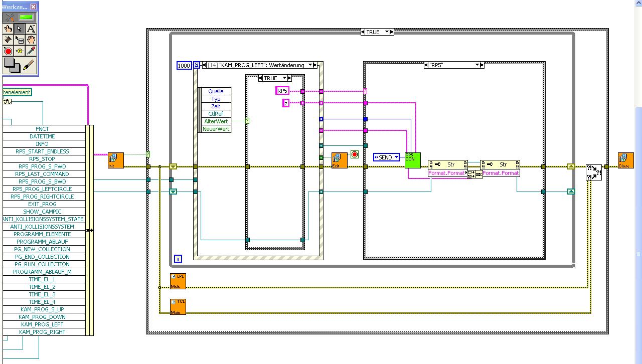Click the AlterWert event data item
The width and height of the screenshot is (642, 364).
(x=216, y=121)
